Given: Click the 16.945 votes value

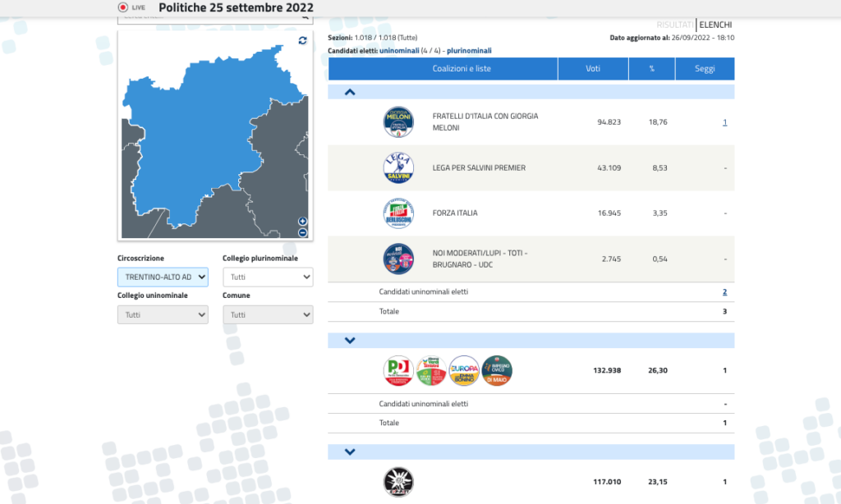Looking at the screenshot, I should (x=609, y=213).
